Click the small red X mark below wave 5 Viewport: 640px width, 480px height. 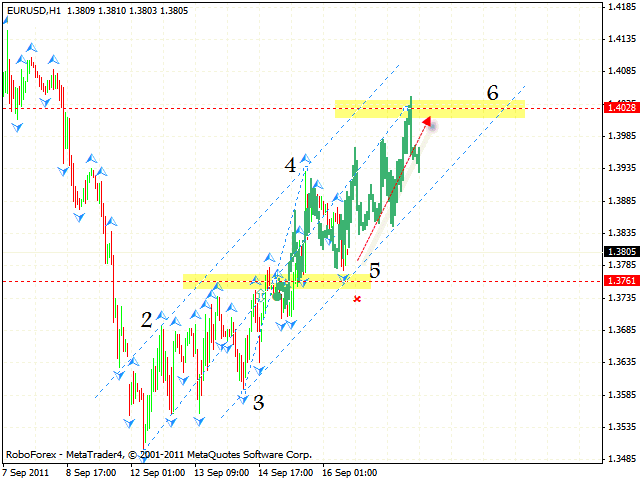point(357,299)
